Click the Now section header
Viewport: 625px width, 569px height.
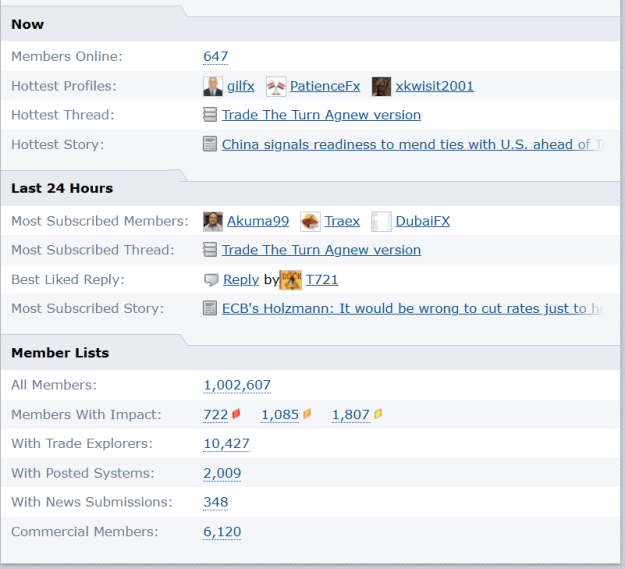[28, 24]
